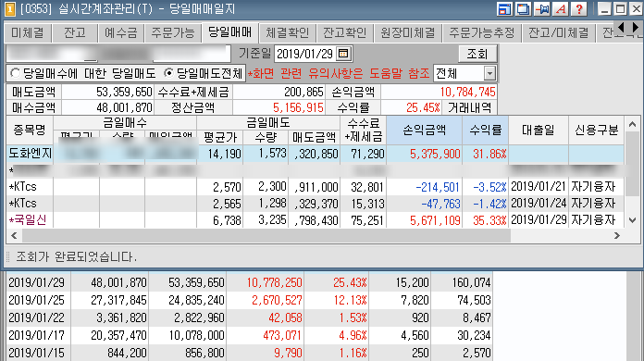Click the *KTcs row dated 2019/01/21
This screenshot has width=644, height=361.
pos(316,187)
